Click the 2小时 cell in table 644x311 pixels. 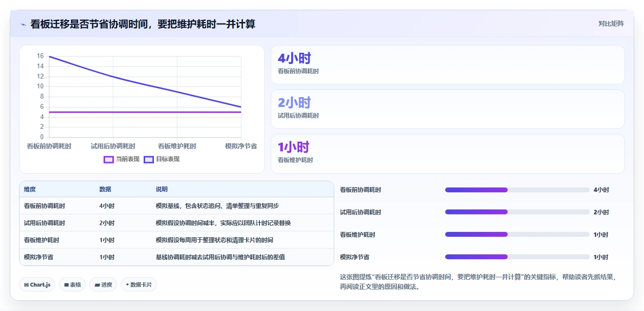[107, 223]
